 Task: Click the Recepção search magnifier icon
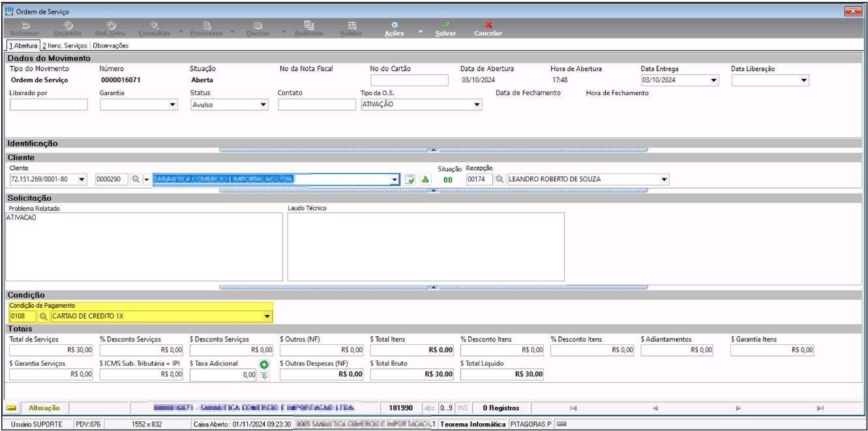tap(500, 179)
